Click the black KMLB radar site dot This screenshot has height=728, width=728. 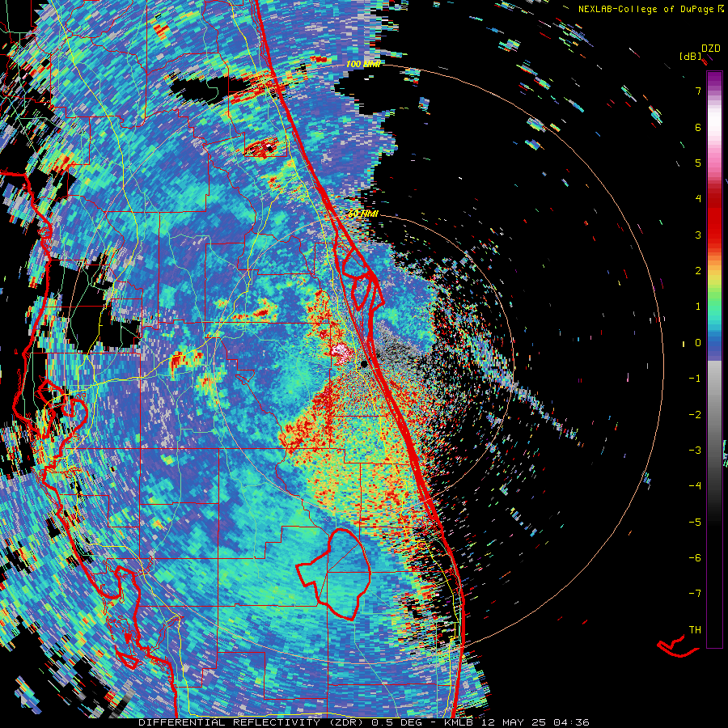click(x=365, y=364)
